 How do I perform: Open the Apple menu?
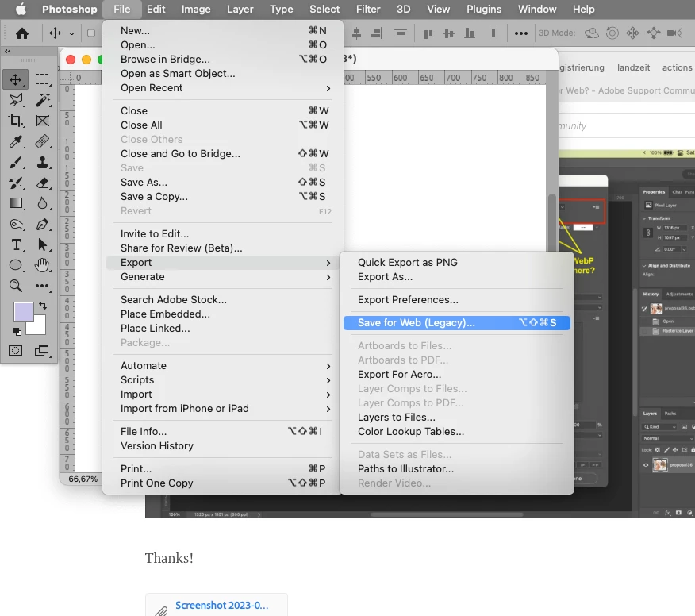(x=21, y=10)
